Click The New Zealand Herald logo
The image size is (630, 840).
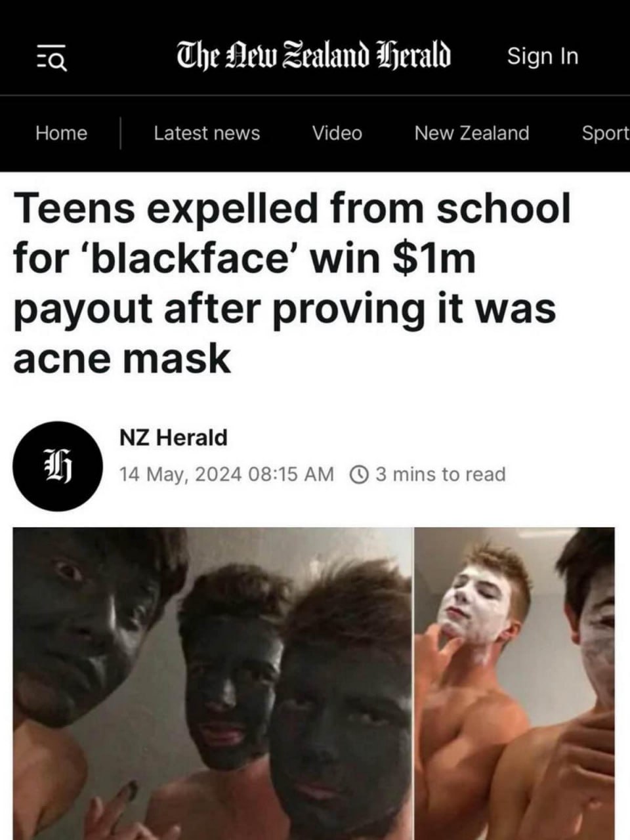pos(314,55)
